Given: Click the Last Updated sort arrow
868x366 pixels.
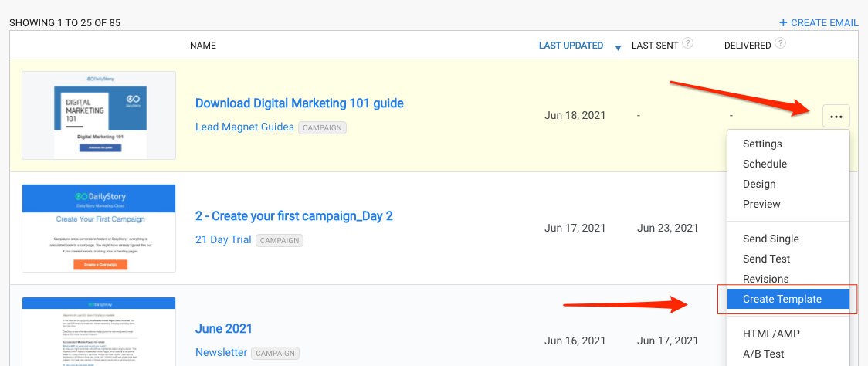Looking at the screenshot, I should (617, 48).
